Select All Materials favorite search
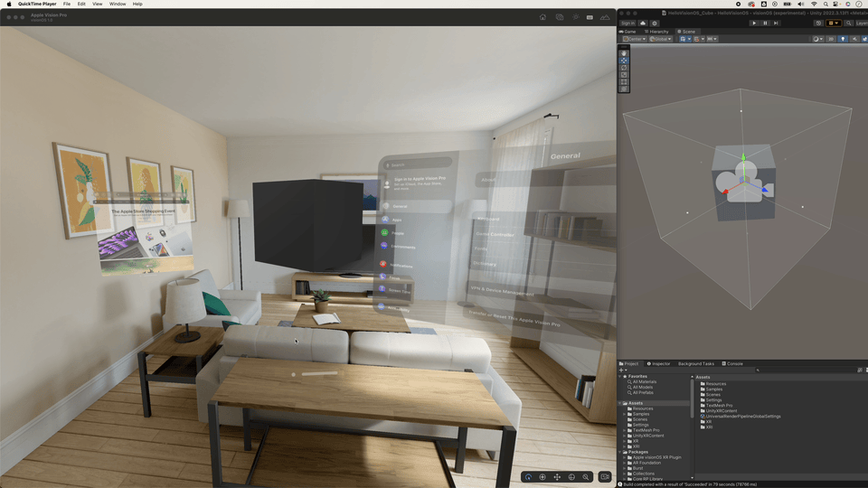The width and height of the screenshot is (868, 488). [x=645, y=381]
